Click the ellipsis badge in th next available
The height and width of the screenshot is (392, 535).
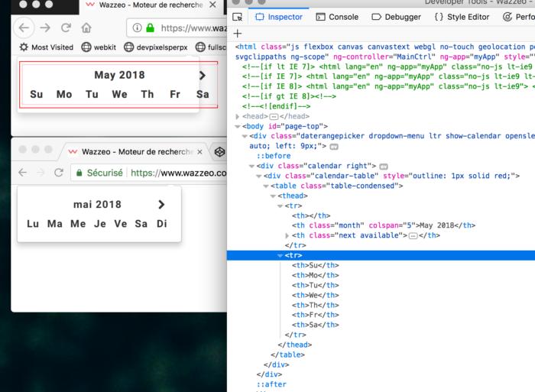(413, 236)
